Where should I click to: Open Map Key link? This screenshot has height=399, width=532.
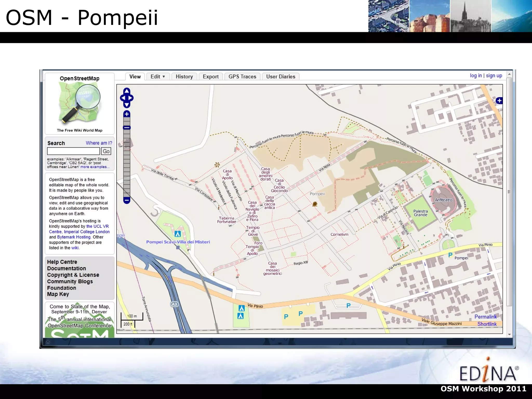(58, 294)
